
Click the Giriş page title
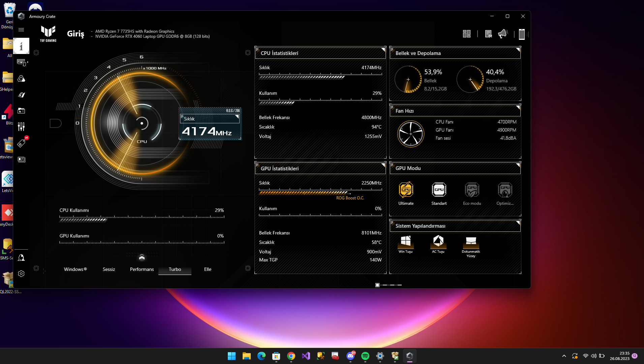75,34
